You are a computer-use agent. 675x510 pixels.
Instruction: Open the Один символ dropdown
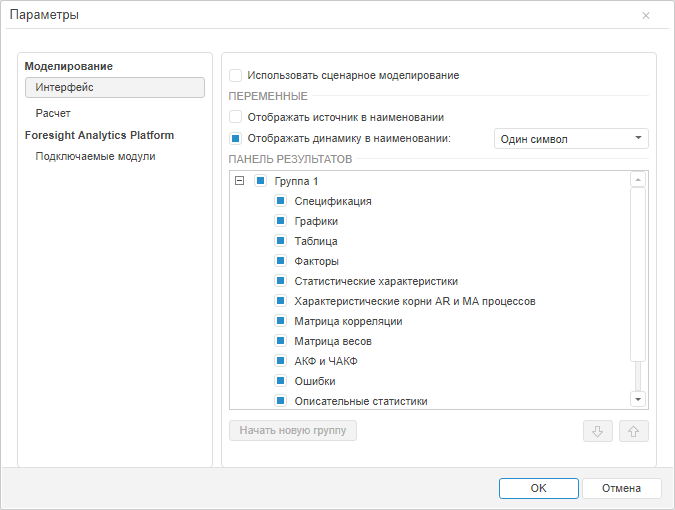coord(571,139)
